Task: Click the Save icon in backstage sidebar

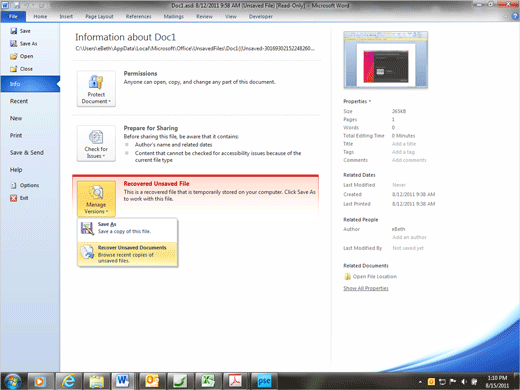Action: [14, 31]
